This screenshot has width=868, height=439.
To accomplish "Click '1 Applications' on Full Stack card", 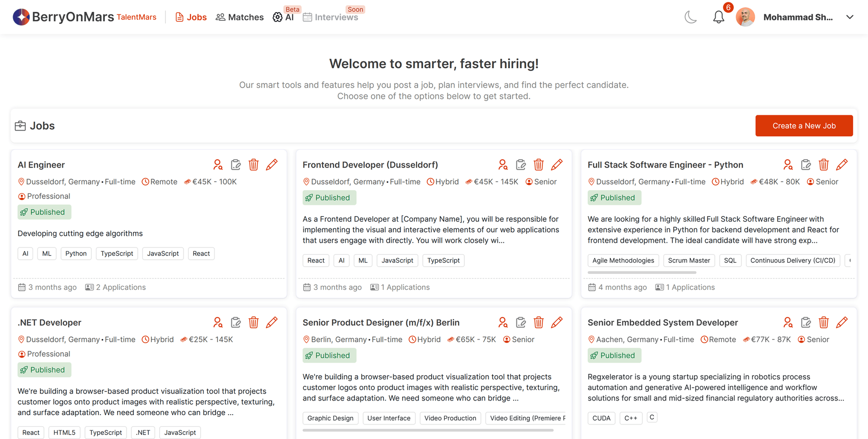I will pyautogui.click(x=685, y=287).
